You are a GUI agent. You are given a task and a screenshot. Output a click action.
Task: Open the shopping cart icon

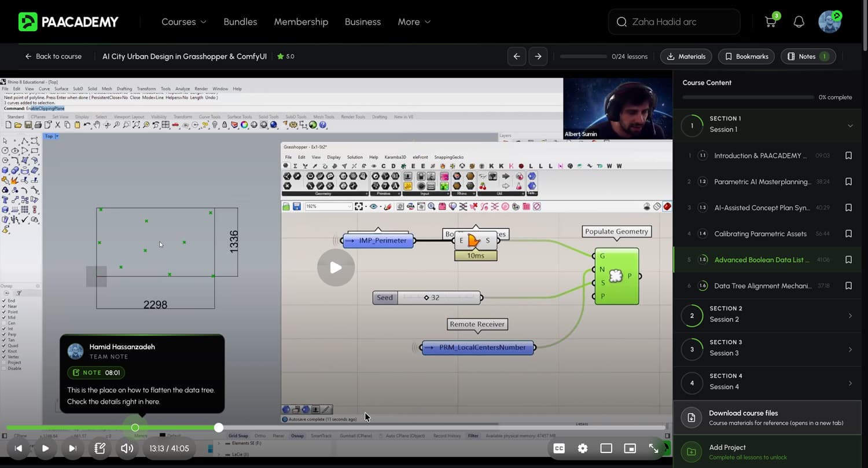(770, 22)
